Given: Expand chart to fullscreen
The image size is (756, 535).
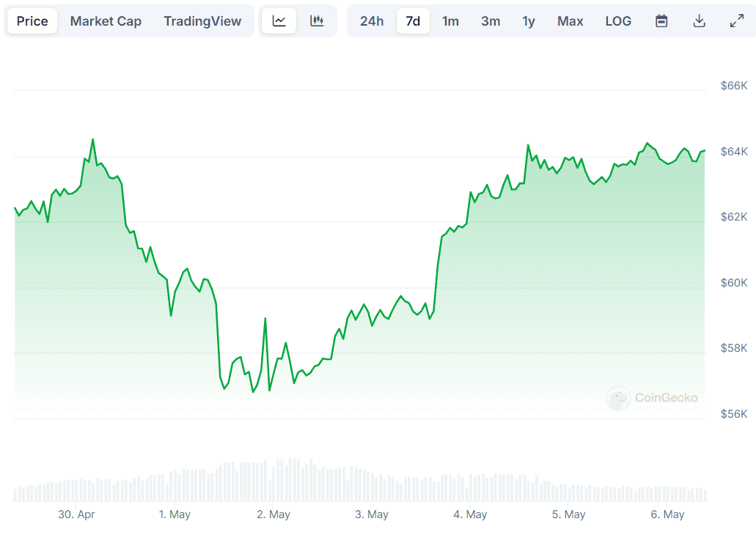Looking at the screenshot, I should pyautogui.click(x=737, y=21).
